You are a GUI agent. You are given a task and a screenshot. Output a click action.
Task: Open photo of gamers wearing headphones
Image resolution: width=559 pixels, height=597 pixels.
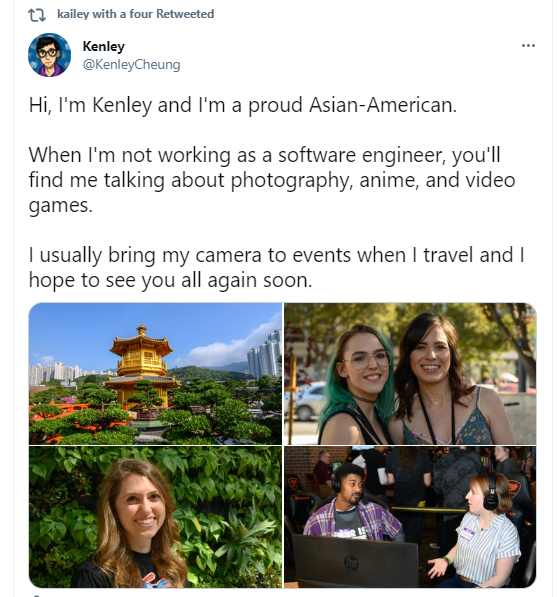pos(410,517)
